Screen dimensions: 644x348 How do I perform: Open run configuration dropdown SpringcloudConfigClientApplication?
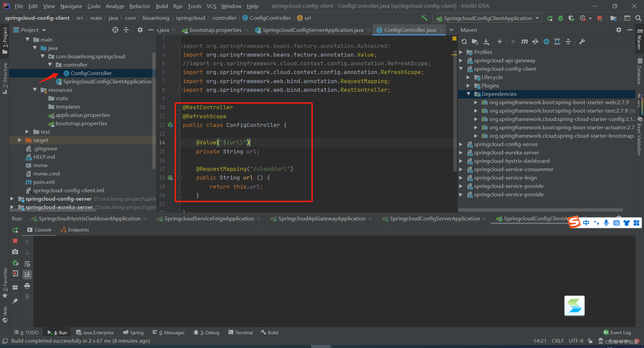(487, 18)
